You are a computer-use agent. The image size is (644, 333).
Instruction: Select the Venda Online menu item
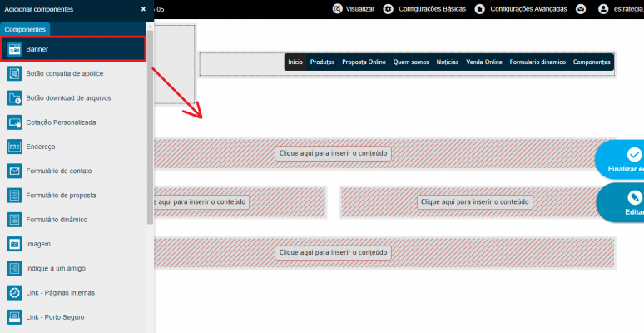pyautogui.click(x=484, y=62)
